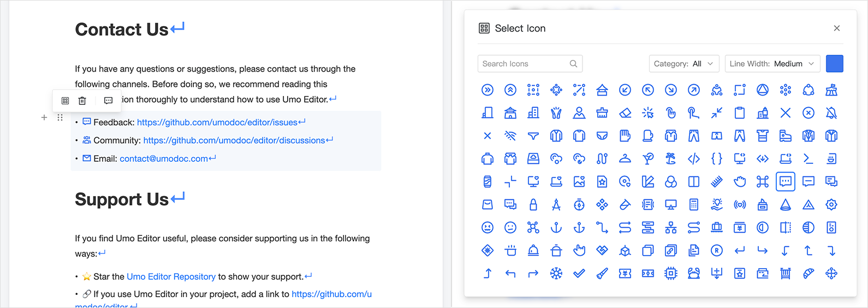Open the contact@umodoc.com email link
The height and width of the screenshot is (308, 868).
pyautogui.click(x=164, y=159)
